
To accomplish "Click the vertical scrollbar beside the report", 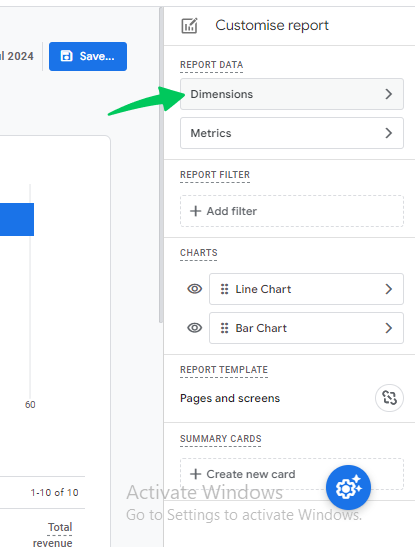I will (161, 165).
